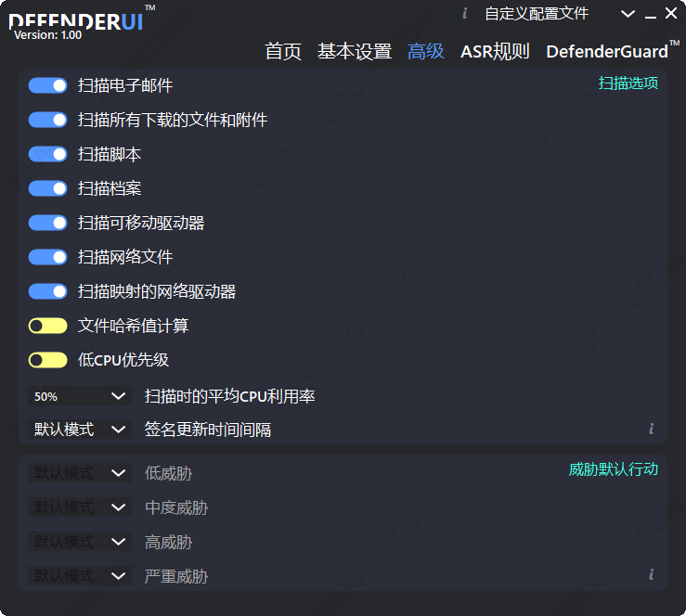The height and width of the screenshot is (616, 686).
Task: Click the 自定义配置文件 profile label
Action: [x=537, y=14]
